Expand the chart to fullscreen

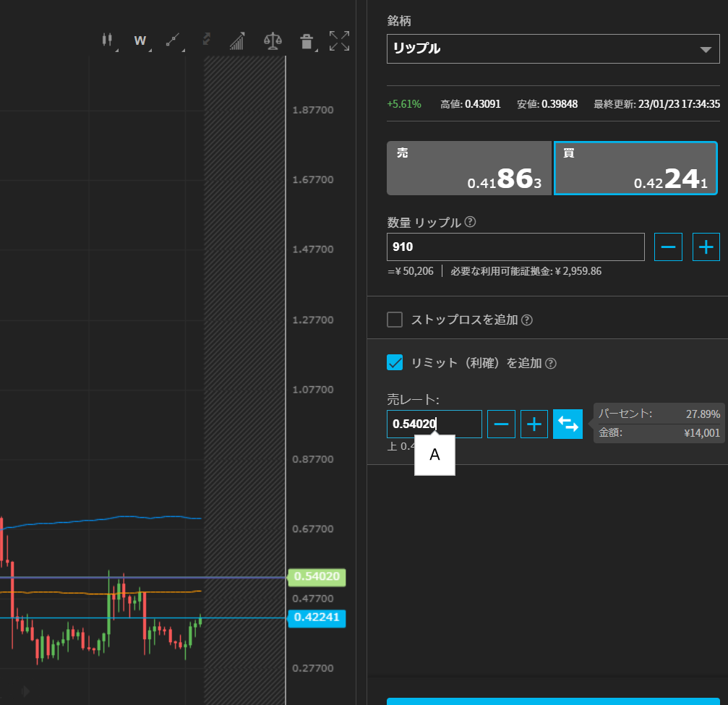click(339, 40)
